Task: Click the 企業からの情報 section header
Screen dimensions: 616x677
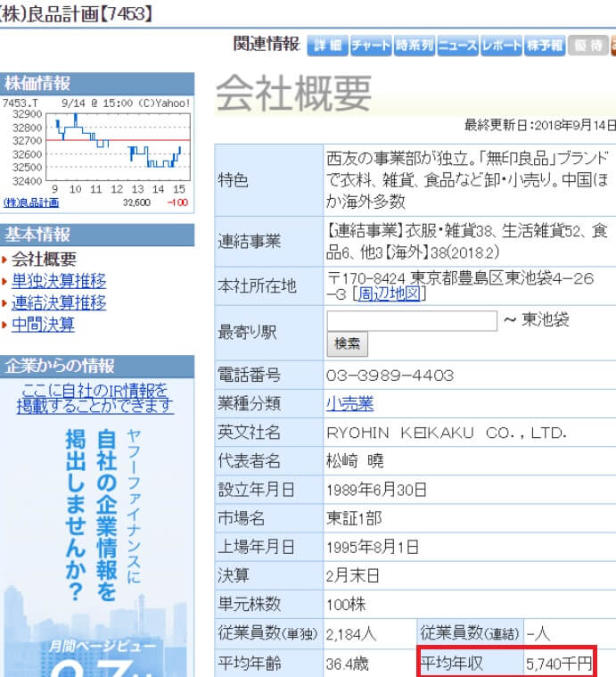Action: pos(97,366)
